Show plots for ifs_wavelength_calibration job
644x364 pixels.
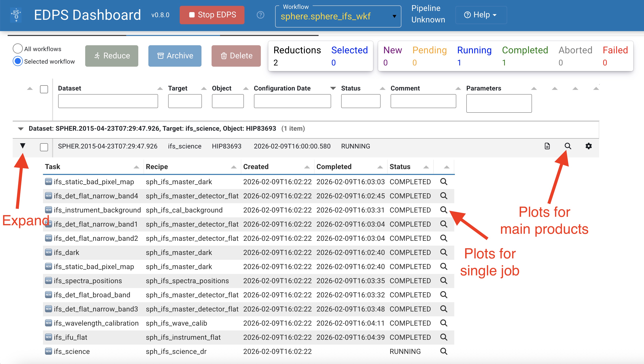(444, 323)
